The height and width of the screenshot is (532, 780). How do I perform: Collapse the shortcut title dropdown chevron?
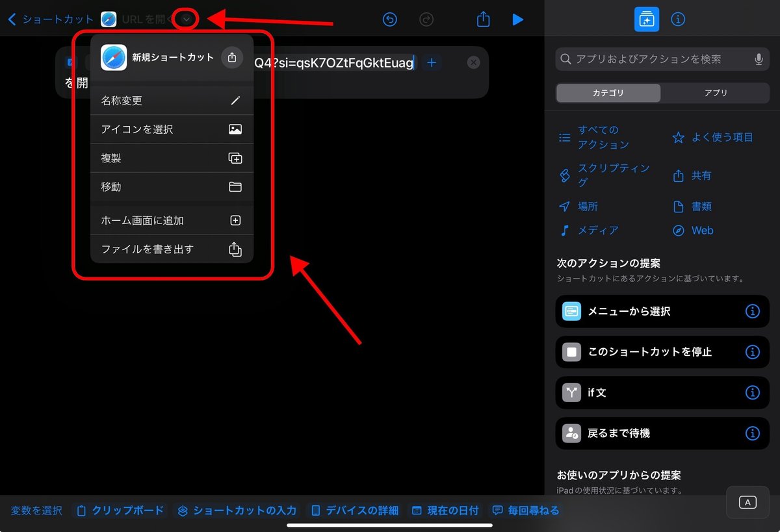click(x=187, y=19)
